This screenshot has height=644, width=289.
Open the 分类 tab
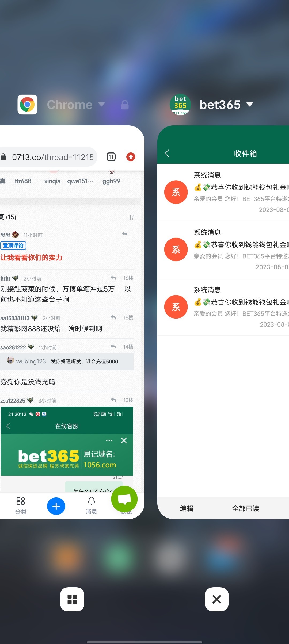coord(21,505)
